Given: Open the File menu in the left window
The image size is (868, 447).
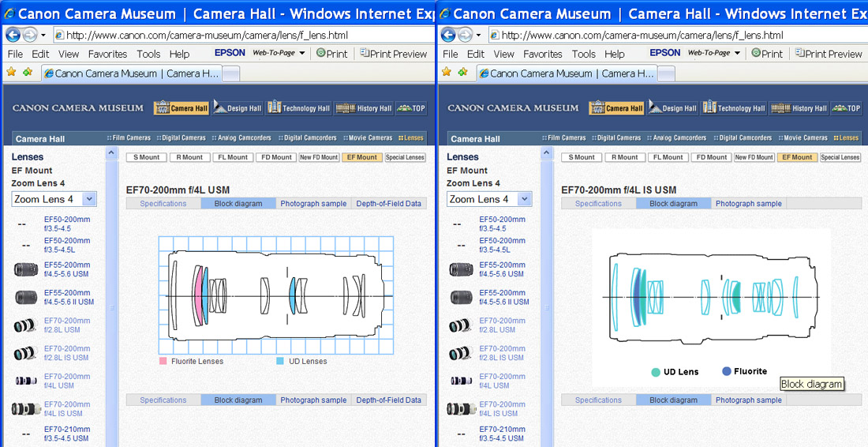Looking at the screenshot, I should [15, 54].
